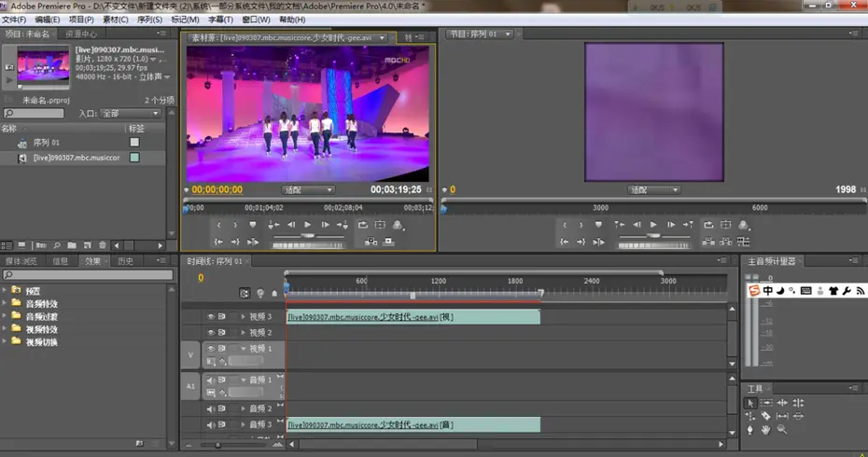Select the Pen tool in Tools panel
868x457 pixels.
(750, 429)
